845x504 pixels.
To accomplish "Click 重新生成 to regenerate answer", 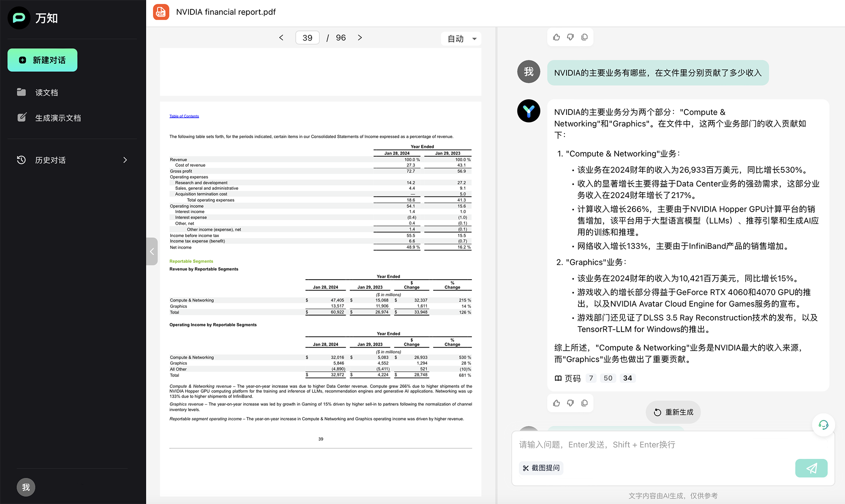I will (x=673, y=412).
